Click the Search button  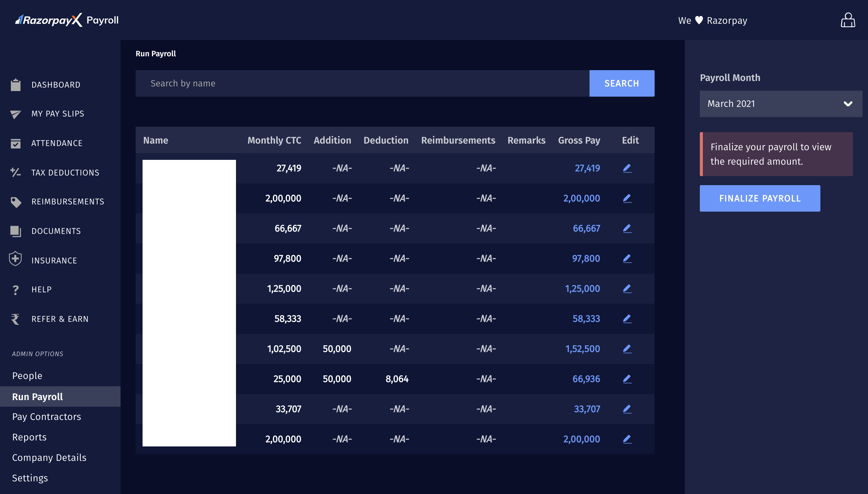pos(622,83)
